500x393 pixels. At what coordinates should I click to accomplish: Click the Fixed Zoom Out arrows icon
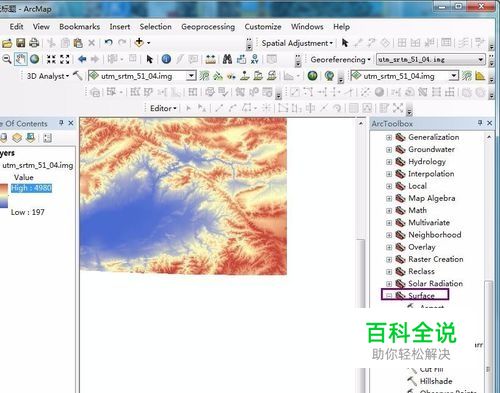coord(64,59)
